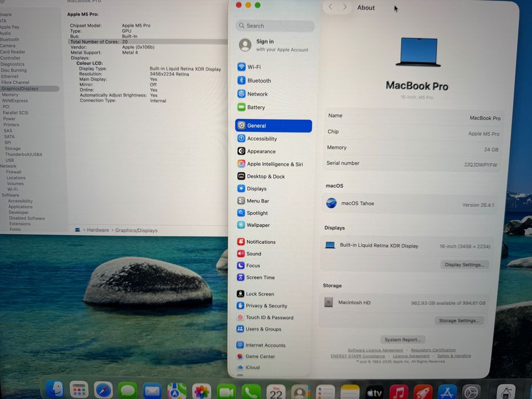The width and height of the screenshot is (532, 399).
Task: Open the Safety & Handling link
Action: click(454, 356)
